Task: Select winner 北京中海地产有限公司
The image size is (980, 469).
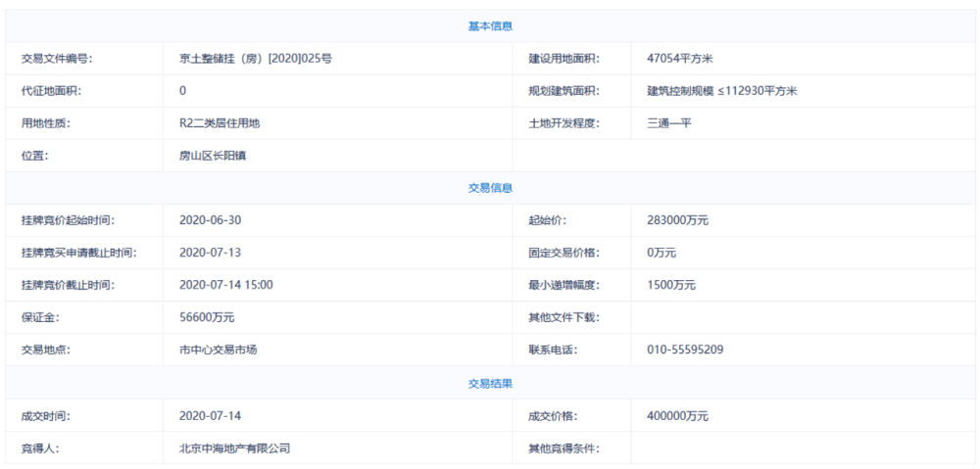Action: point(235,448)
